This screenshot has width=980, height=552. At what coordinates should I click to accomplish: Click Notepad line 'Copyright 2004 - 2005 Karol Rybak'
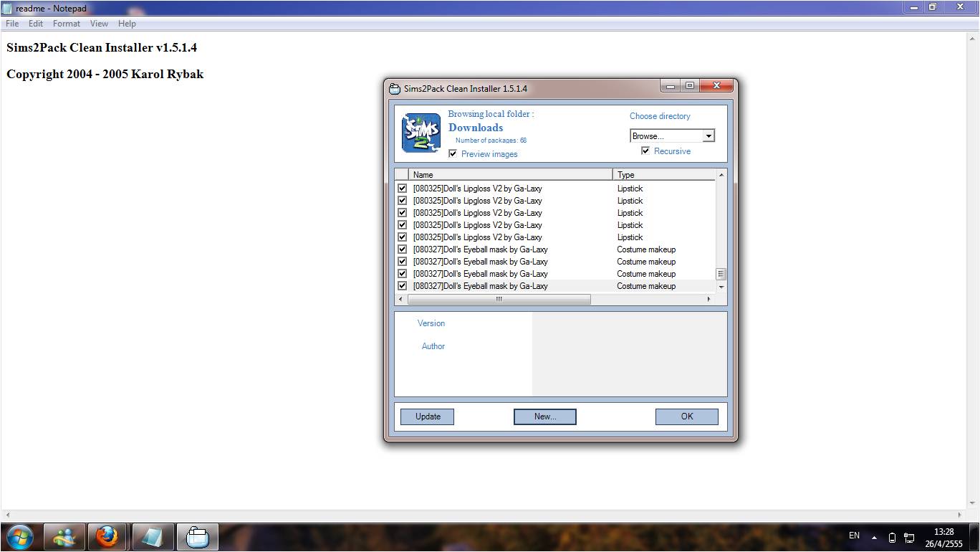(x=105, y=74)
